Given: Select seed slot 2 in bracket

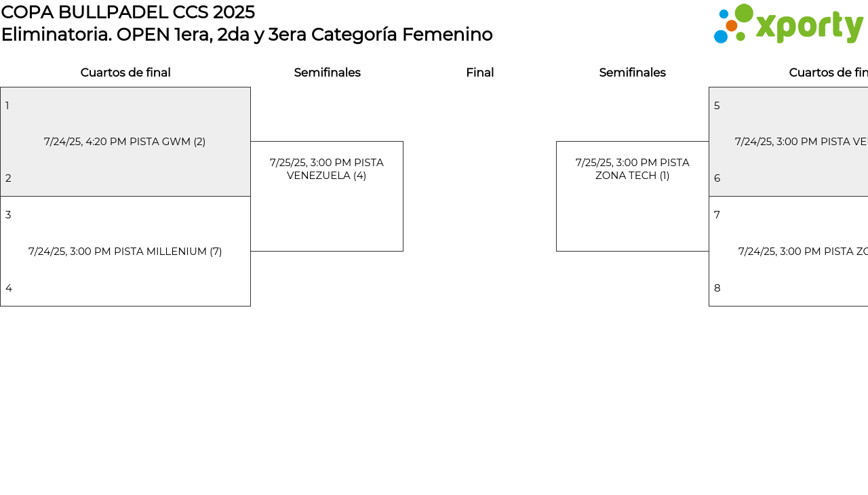Looking at the screenshot, I should click(8, 178).
